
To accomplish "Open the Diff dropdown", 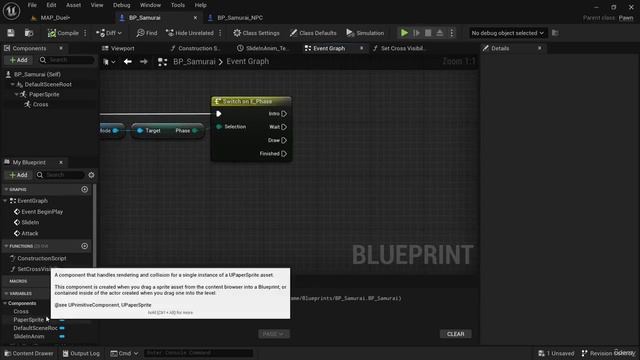I will 109,33.
